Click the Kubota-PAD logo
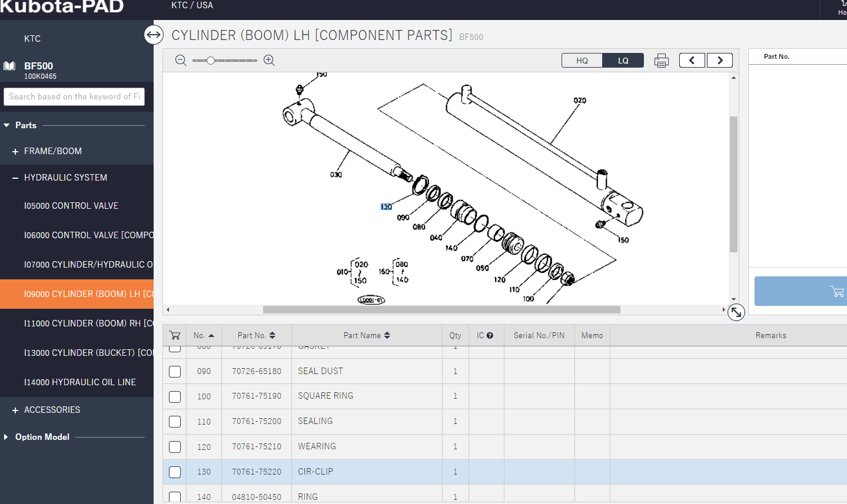Screen dimensions: 847x504 62,7
